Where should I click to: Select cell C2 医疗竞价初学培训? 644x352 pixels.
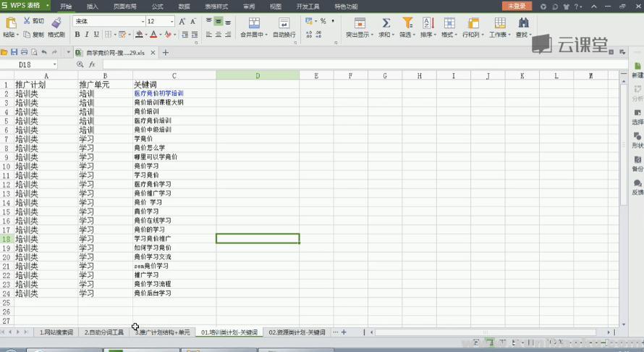click(174, 93)
